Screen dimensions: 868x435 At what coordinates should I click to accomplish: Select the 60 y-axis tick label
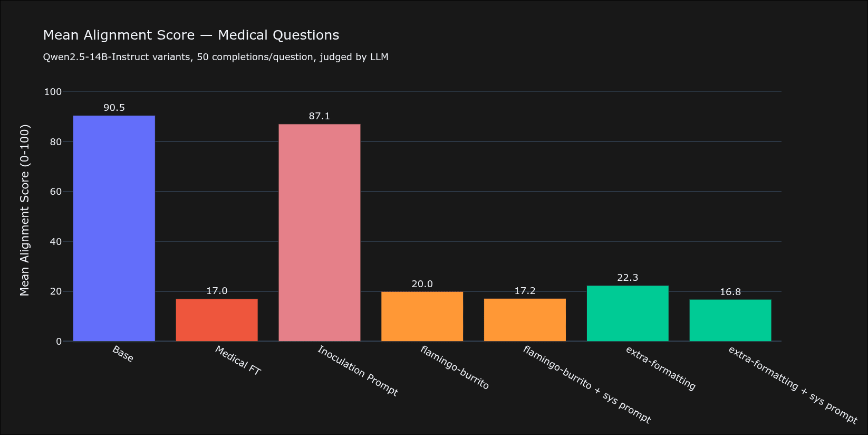pos(56,192)
